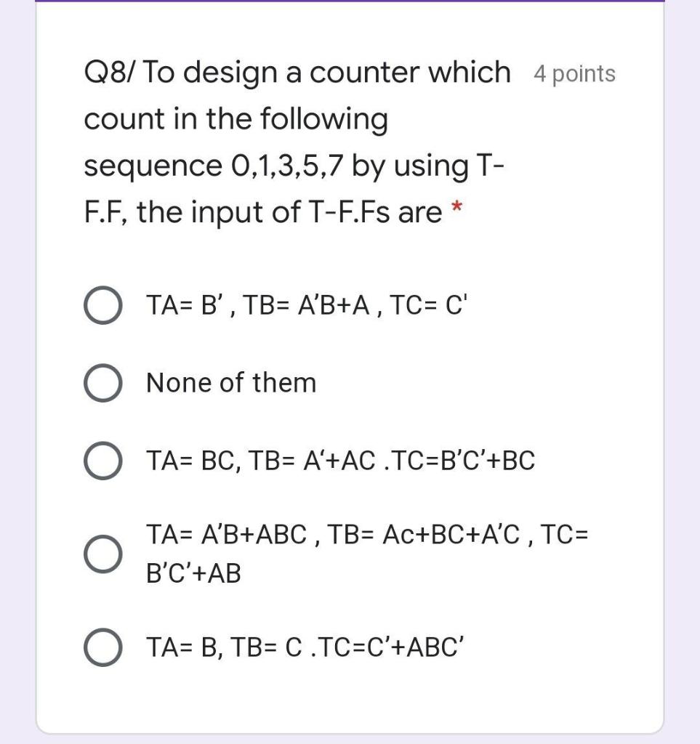Click the answer text "TC=B'C'+BC"
Image resolution: width=700 pixels, height=744 pixels.
[x=454, y=459]
